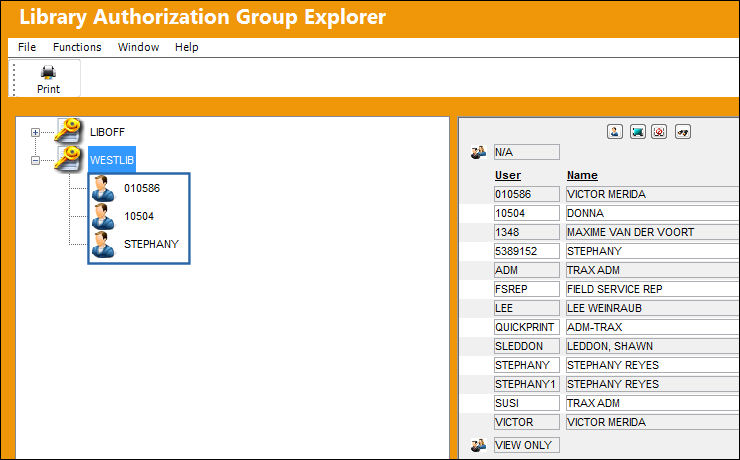The height and width of the screenshot is (460, 740).
Task: Click name TRAX ADM in the SUSI row
Action: point(653,403)
